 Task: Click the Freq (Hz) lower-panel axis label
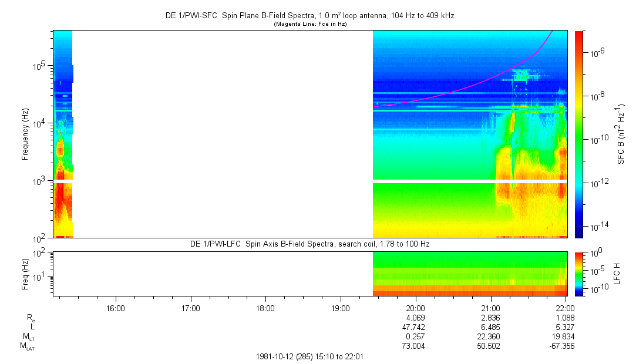25,274
